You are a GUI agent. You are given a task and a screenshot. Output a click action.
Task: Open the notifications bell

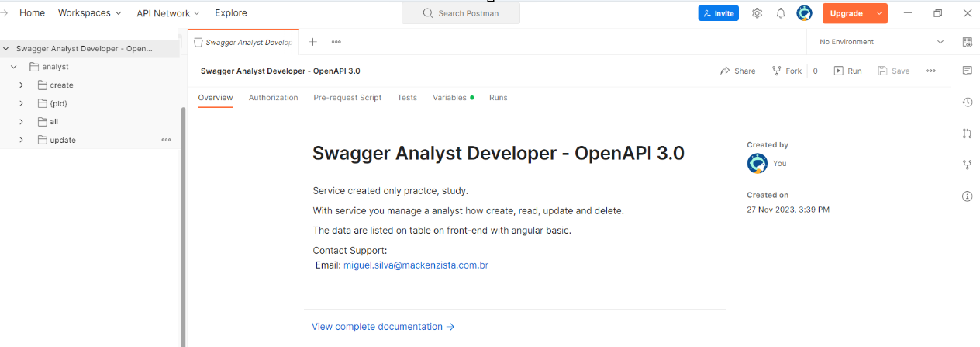point(781,13)
